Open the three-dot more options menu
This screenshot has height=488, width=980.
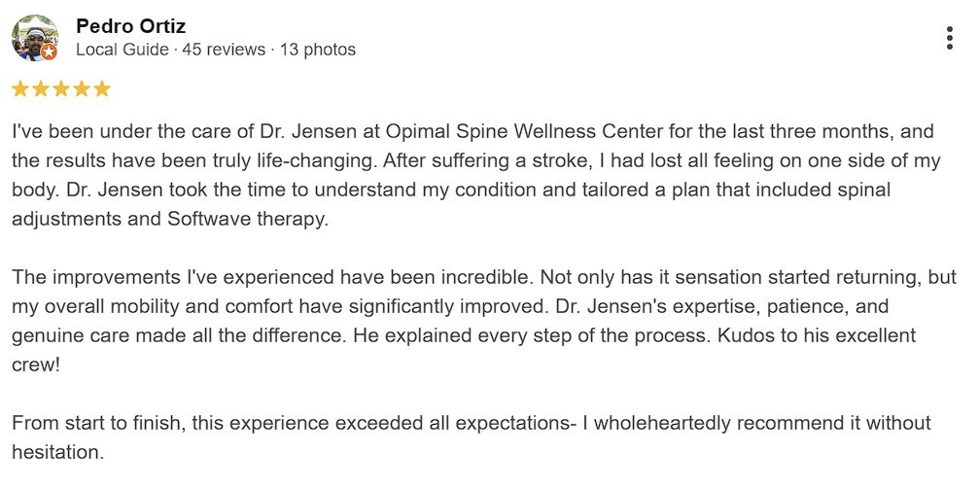pyautogui.click(x=949, y=38)
